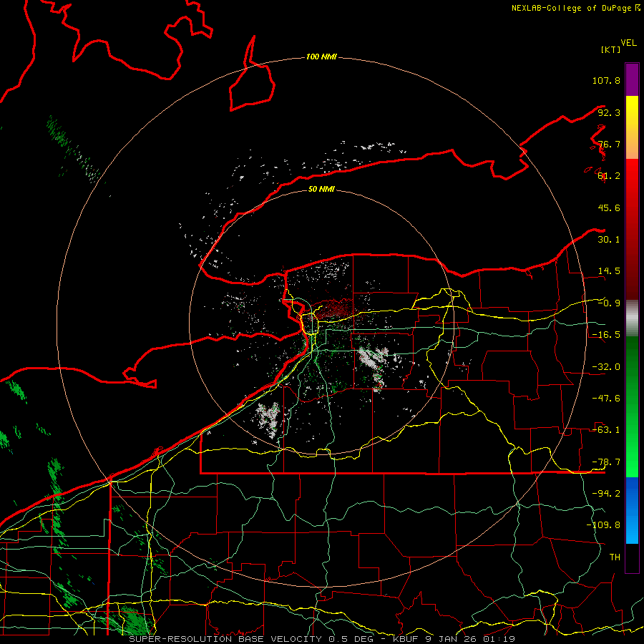The height and width of the screenshot is (644, 644).
Task: Click the 76.7 scale value
Action: 609,144
